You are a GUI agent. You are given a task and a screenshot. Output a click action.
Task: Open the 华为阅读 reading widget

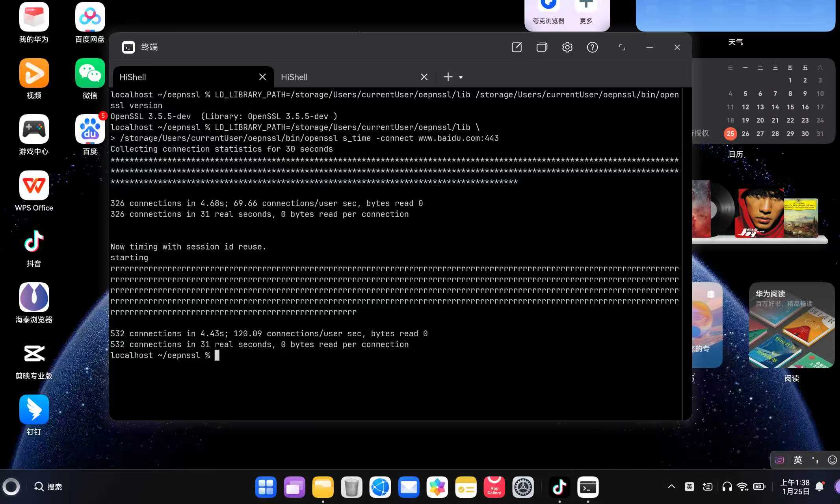click(x=791, y=325)
